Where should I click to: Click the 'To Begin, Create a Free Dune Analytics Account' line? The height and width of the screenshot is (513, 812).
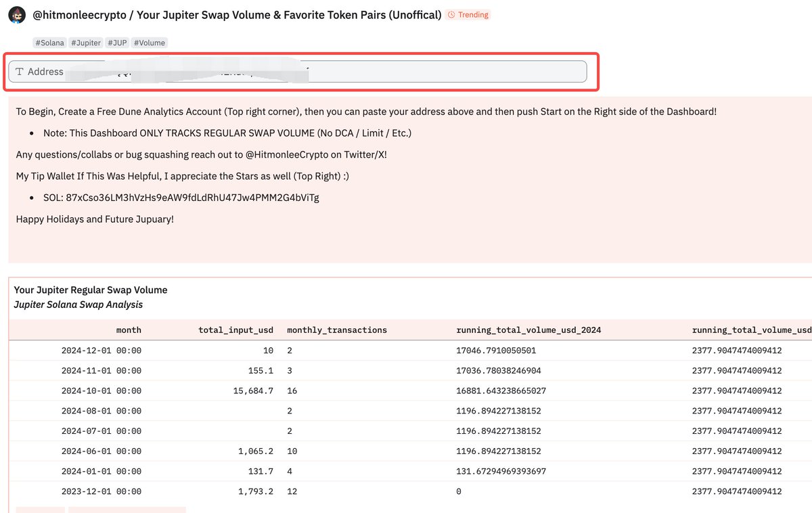coord(366,111)
